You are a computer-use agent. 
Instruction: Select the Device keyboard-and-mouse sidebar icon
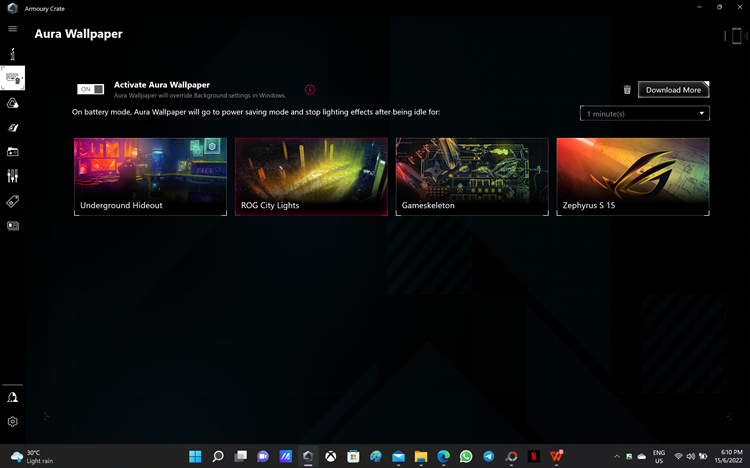click(12, 78)
